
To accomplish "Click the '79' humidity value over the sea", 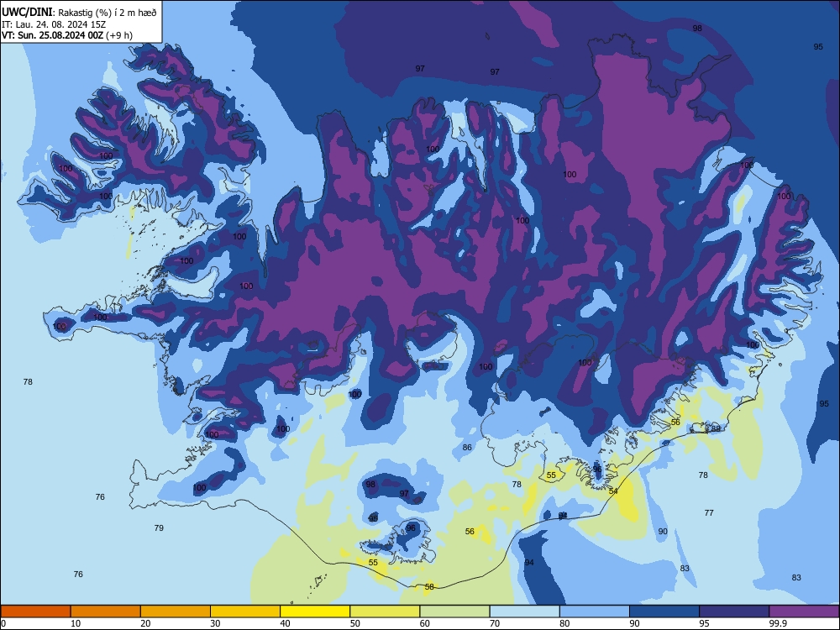I will (159, 528).
